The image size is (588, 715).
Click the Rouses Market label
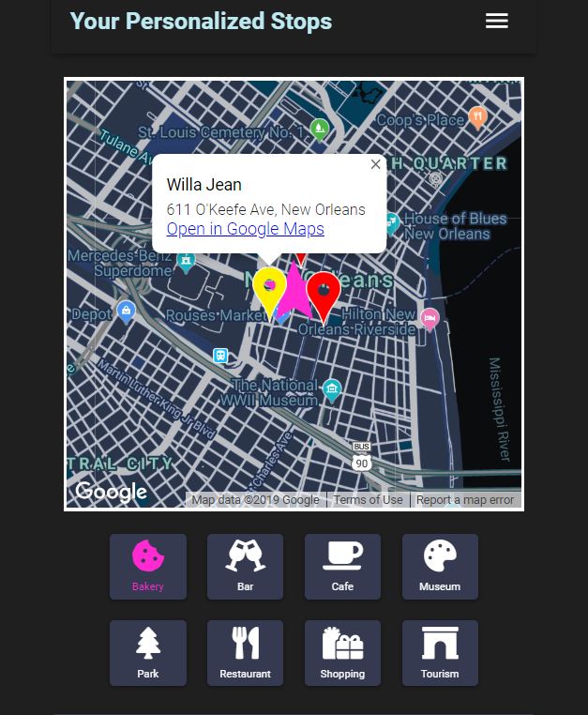point(216,315)
